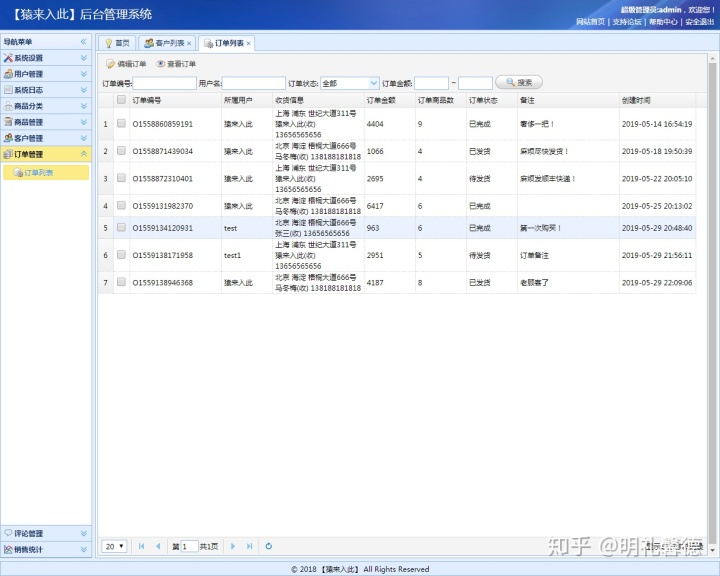Collapse the 导航菜单 navigation panel
This screenshot has height=576, width=720.
point(84,42)
